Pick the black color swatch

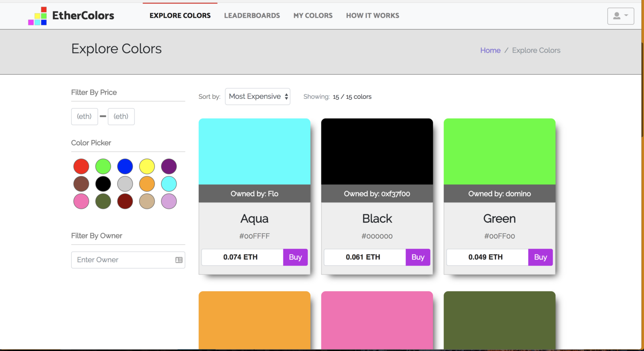pos(103,184)
